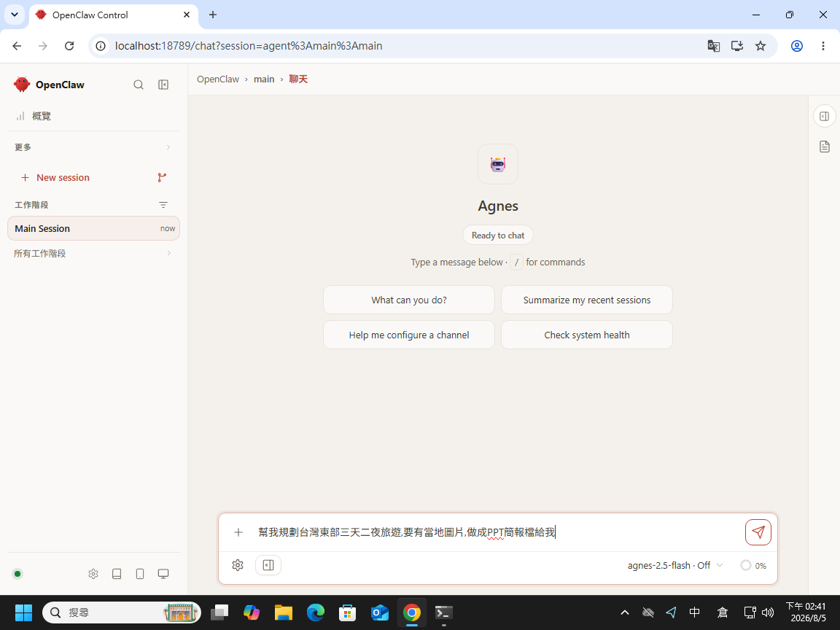This screenshot has height=630, width=840.
Task: Click the 'Ready to chat' status pill
Action: (498, 236)
